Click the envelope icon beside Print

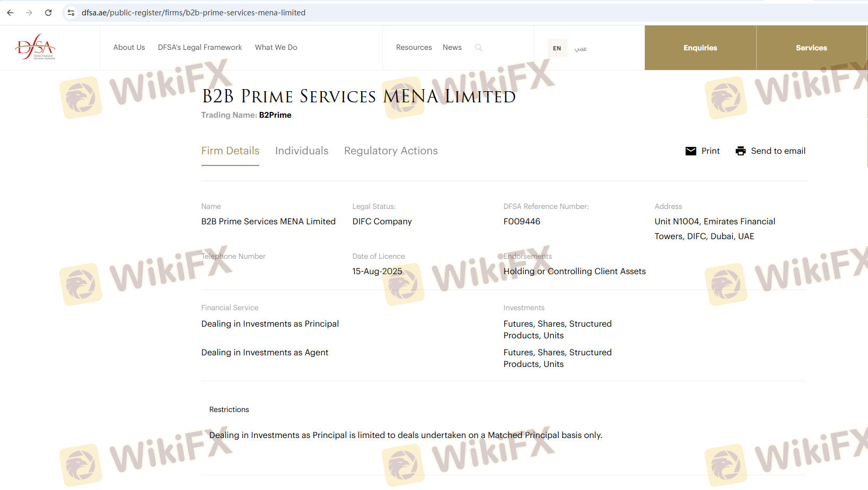690,151
